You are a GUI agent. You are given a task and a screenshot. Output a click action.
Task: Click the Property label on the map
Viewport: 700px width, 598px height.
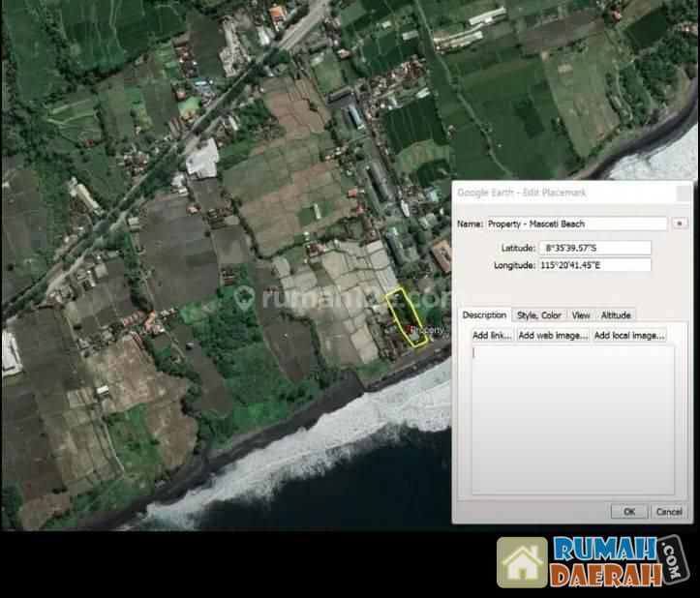coord(426,330)
